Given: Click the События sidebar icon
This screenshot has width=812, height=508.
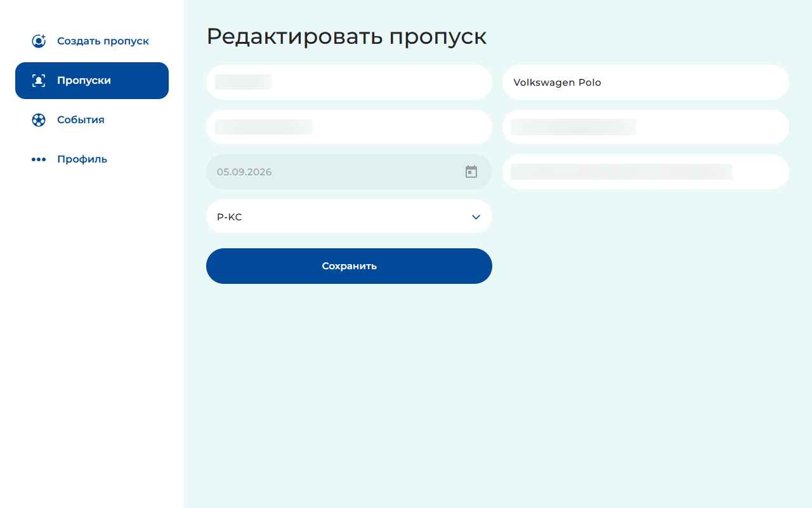Looking at the screenshot, I should 39,120.
